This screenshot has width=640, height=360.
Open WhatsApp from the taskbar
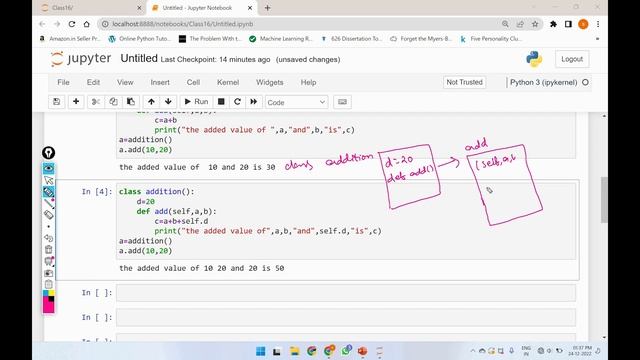[x=347, y=351]
